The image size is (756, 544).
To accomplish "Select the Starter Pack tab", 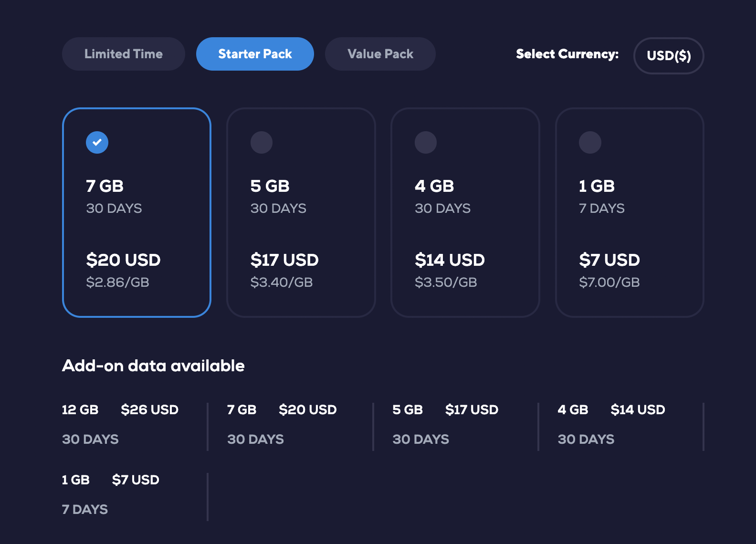I will 255,54.
